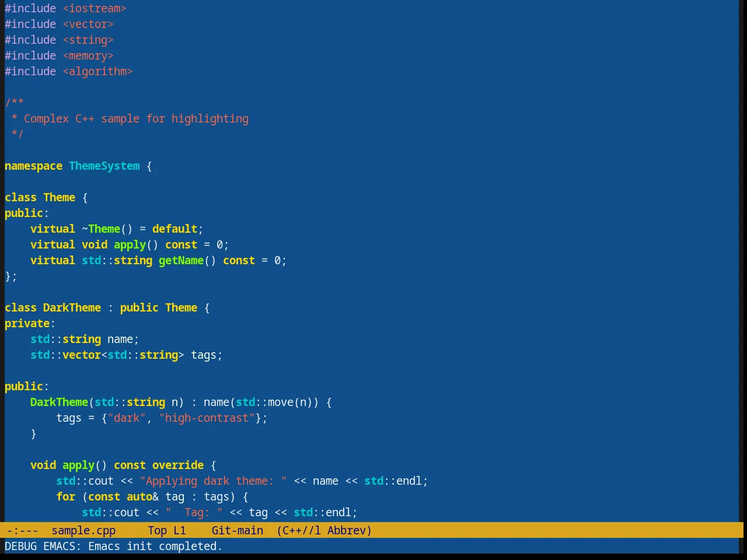Click the 'DarkTheme' constructor name
747x560 pixels.
(x=59, y=402)
